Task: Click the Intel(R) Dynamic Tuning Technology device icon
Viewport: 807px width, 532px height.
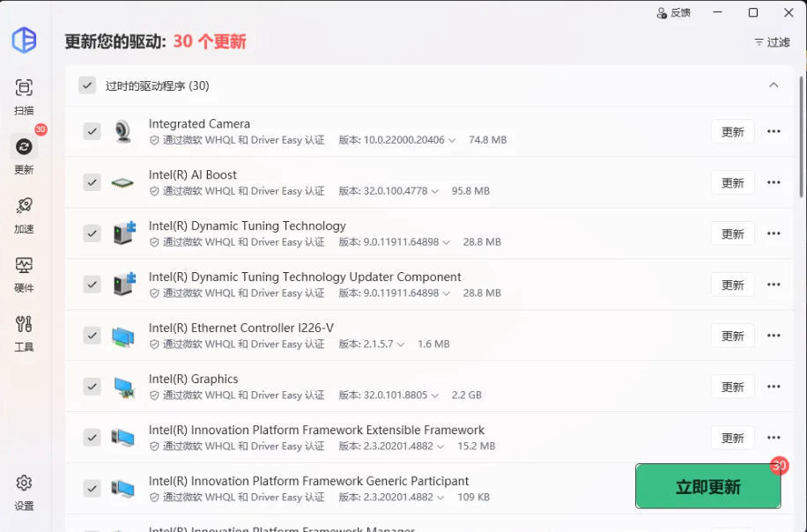Action: pos(124,233)
